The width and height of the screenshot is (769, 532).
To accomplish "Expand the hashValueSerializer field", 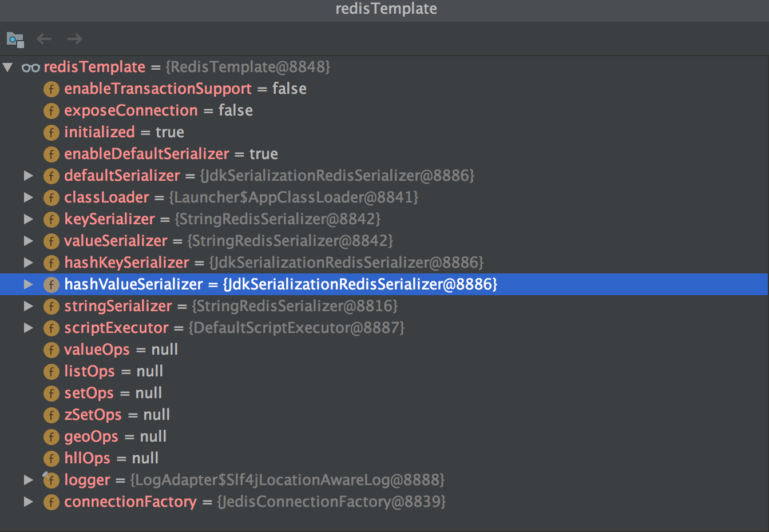I will click(x=28, y=284).
